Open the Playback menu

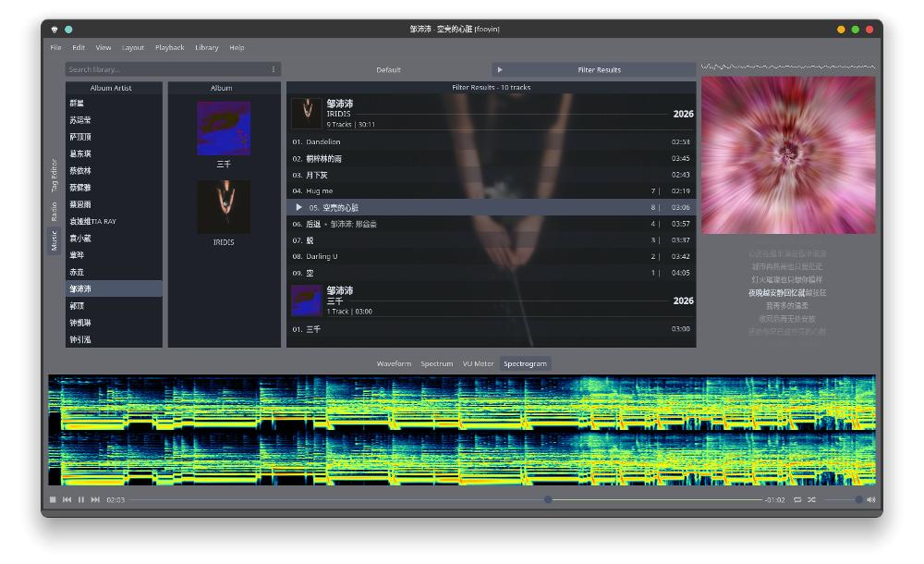170,48
